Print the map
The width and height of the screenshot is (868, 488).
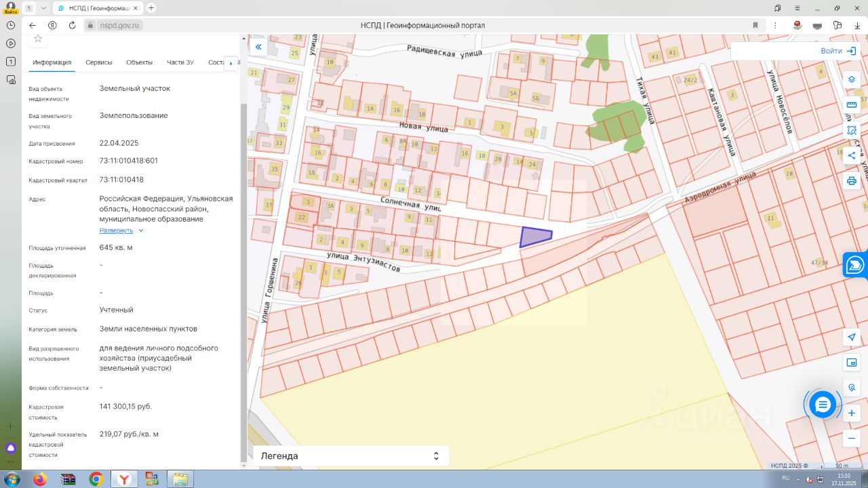pos(852,181)
